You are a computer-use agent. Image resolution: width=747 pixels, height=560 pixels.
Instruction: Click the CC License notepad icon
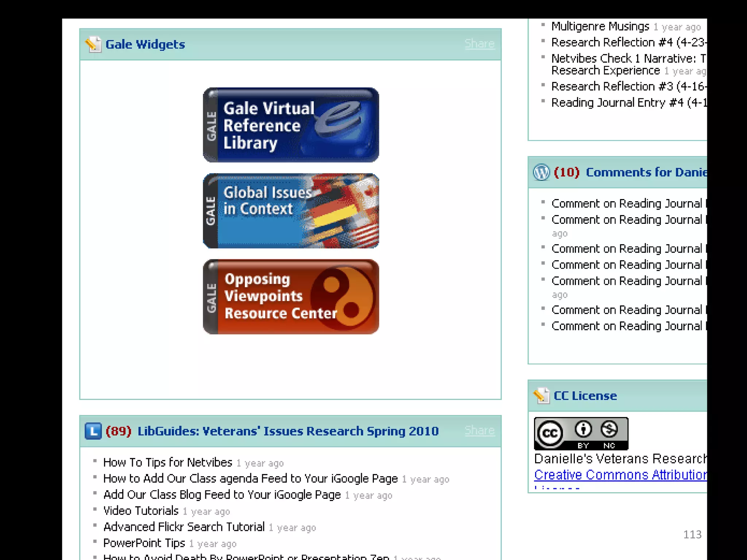click(541, 396)
